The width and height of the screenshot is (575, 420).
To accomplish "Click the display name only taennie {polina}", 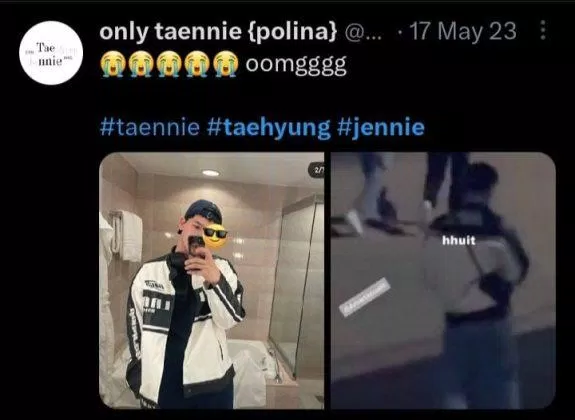I will (218, 32).
